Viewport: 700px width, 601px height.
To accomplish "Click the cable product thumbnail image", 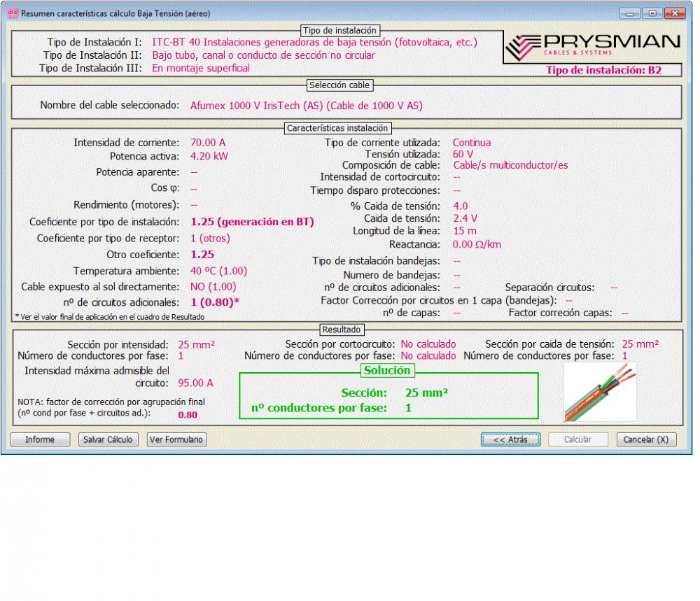I will point(600,393).
